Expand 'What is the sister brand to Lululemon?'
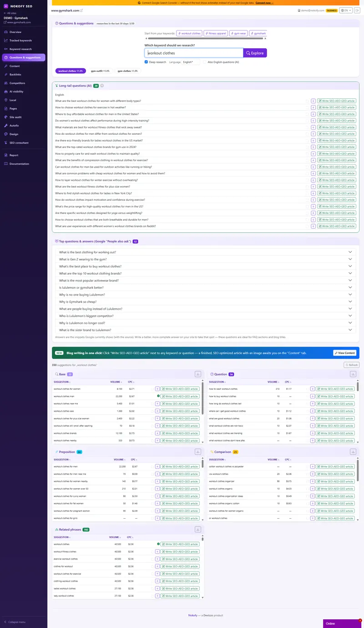Image resolution: width=364 pixels, height=628 pixels. tap(206, 330)
